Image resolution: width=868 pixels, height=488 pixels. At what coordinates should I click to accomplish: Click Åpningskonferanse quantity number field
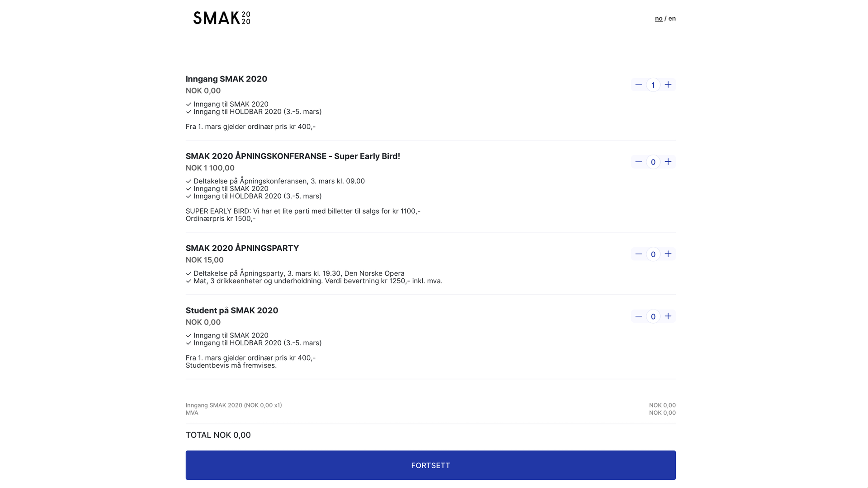tap(653, 162)
